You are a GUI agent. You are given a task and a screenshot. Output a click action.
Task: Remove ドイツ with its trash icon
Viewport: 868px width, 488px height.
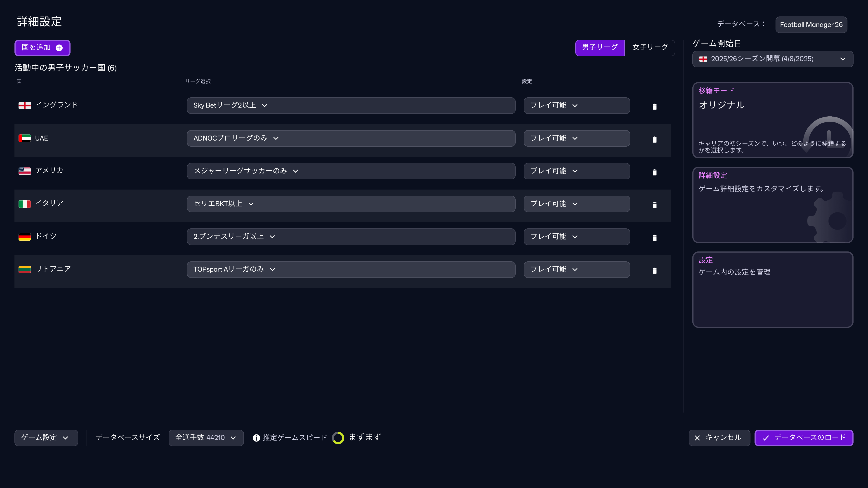[654, 238]
